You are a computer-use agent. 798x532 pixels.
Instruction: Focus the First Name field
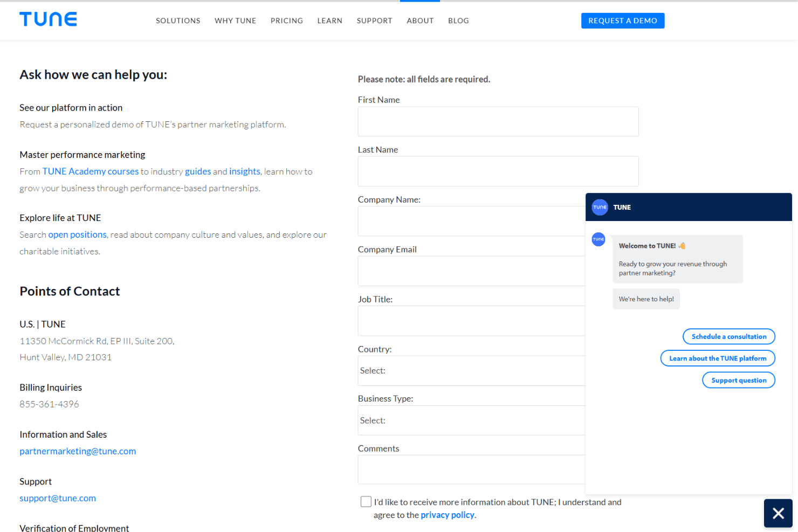[498, 121]
